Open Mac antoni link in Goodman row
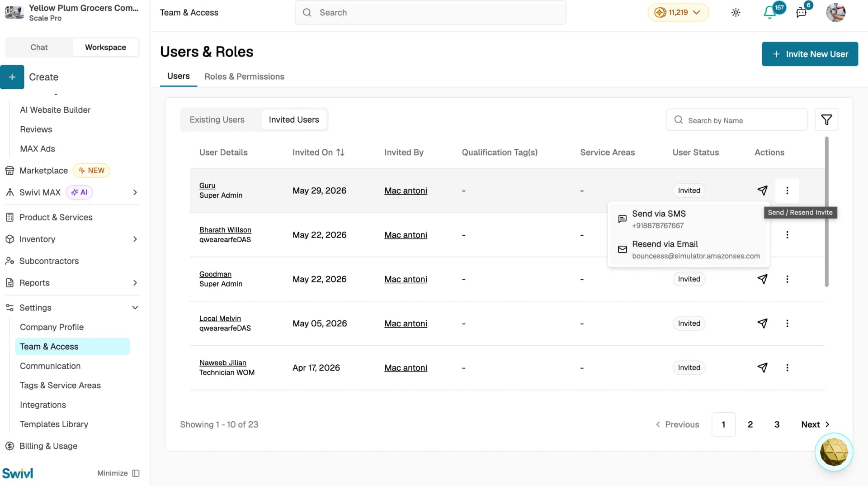868x486 pixels. coord(406,279)
